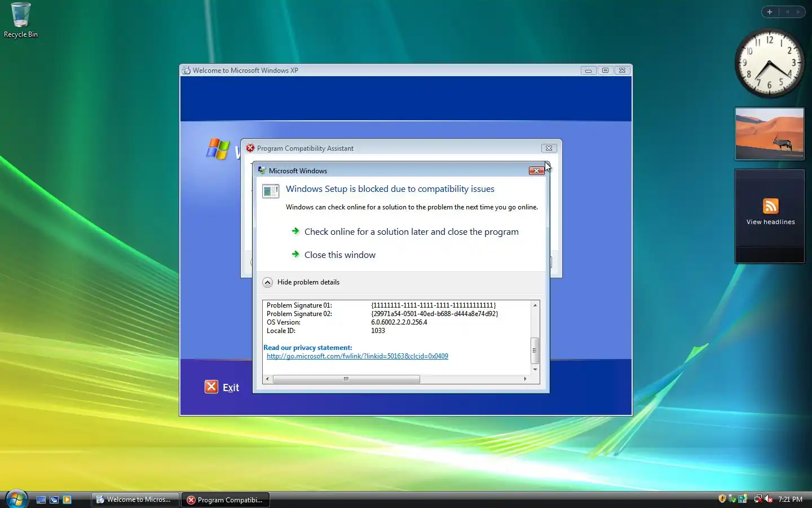Maximize the Welcome to Microsoft Windows XP window
Viewport: 812px width, 508px height.
(x=605, y=71)
